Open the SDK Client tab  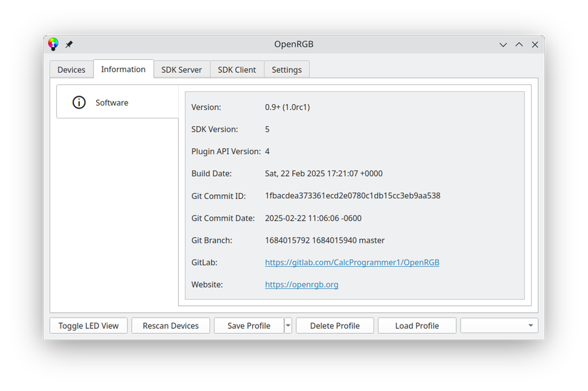[237, 70]
